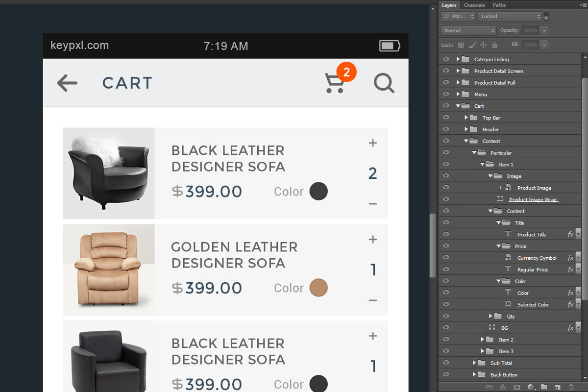The height and width of the screenshot is (392, 588).
Task: Expand the Item 2 group
Action: coord(483,340)
